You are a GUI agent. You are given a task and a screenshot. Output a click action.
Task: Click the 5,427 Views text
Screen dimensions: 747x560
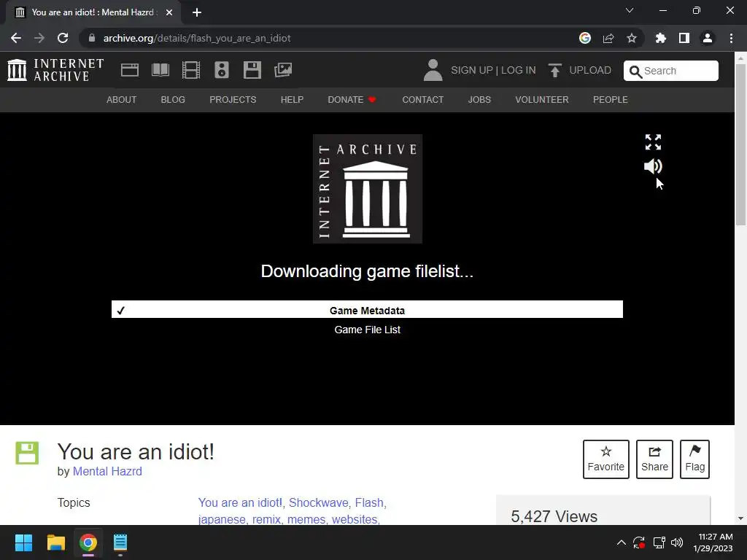pyautogui.click(x=554, y=516)
